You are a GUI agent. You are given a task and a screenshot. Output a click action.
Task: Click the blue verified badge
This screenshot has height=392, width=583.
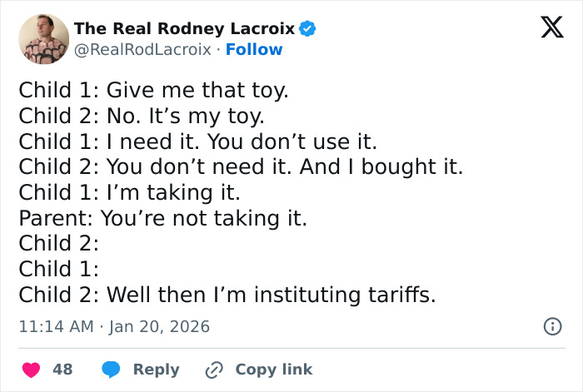point(307,29)
